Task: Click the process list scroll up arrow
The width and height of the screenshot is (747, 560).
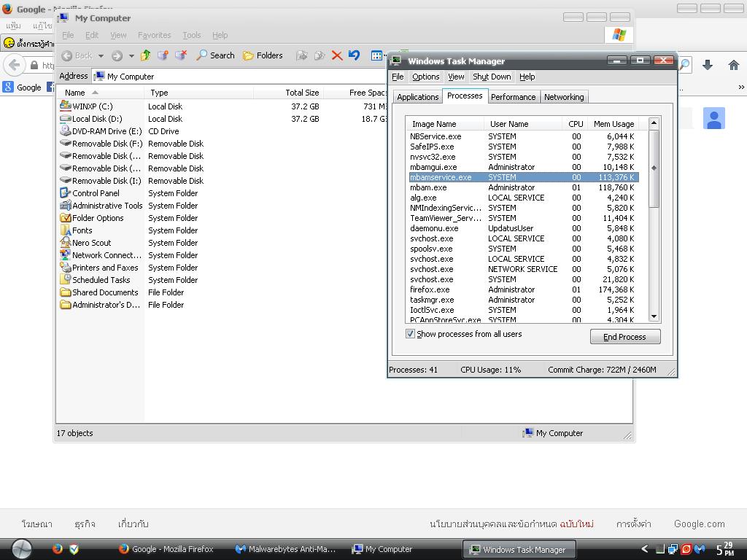Action: pos(654,122)
